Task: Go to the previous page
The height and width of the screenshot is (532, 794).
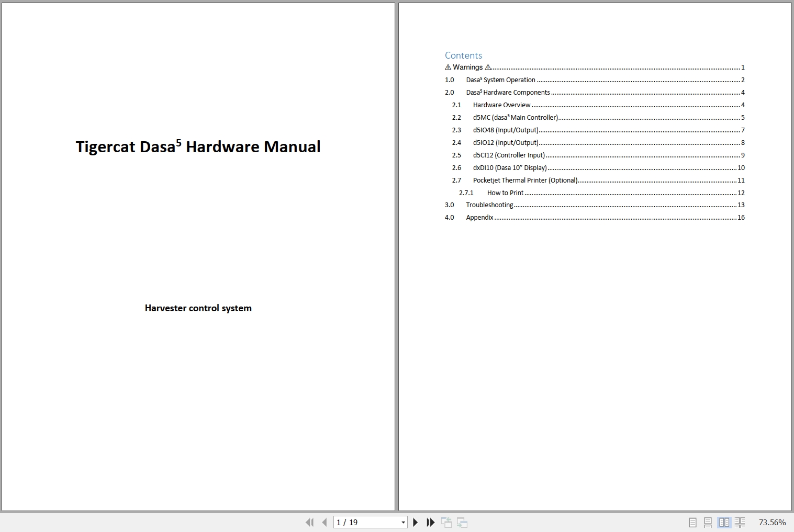Action: (323, 522)
